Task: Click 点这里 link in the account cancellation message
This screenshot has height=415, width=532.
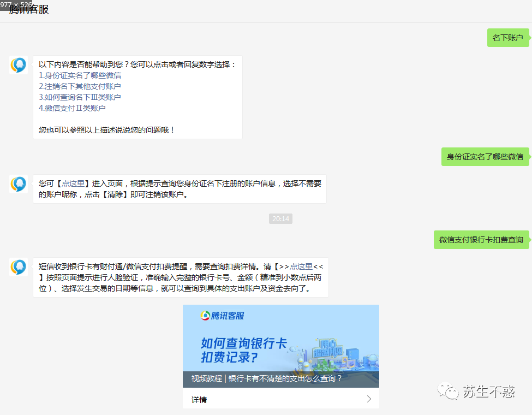Action: click(x=73, y=183)
